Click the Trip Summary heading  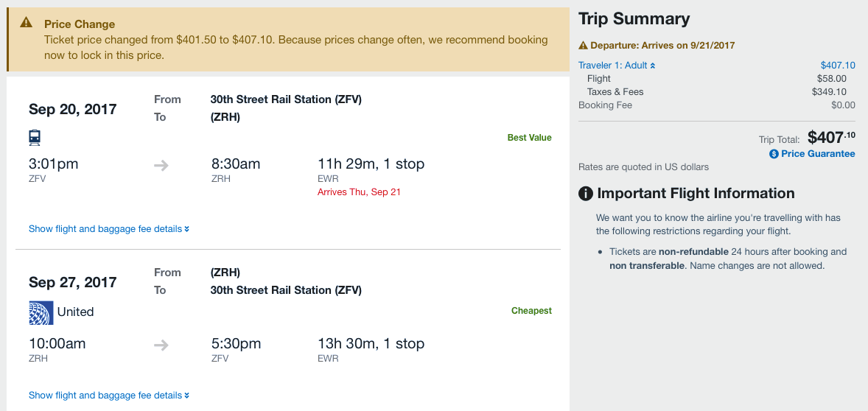634,19
